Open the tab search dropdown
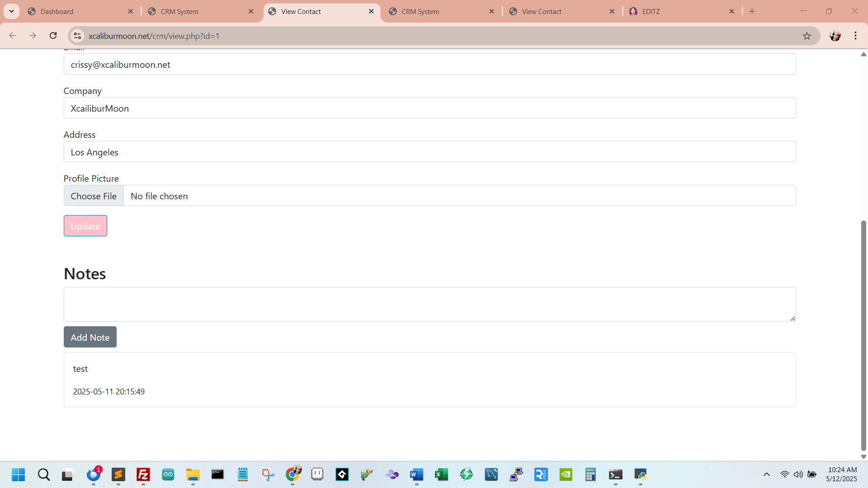 [11, 11]
